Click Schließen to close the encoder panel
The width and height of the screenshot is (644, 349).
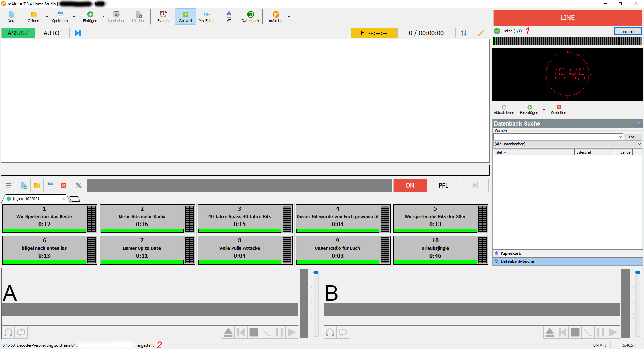(558, 110)
